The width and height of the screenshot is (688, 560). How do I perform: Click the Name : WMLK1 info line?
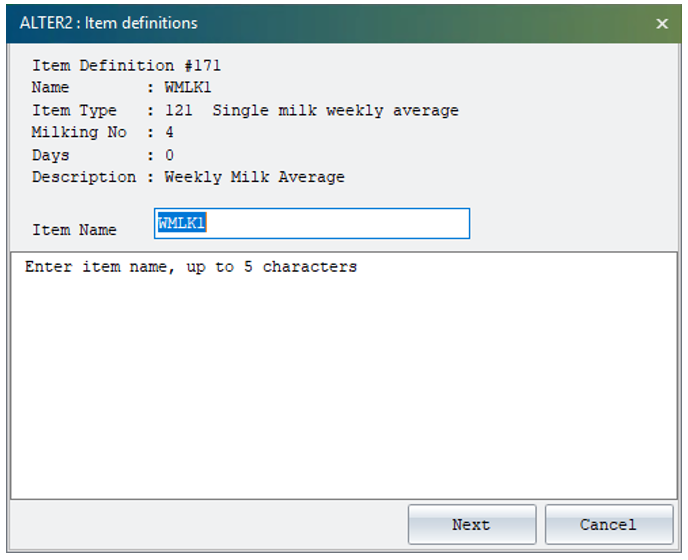122,87
